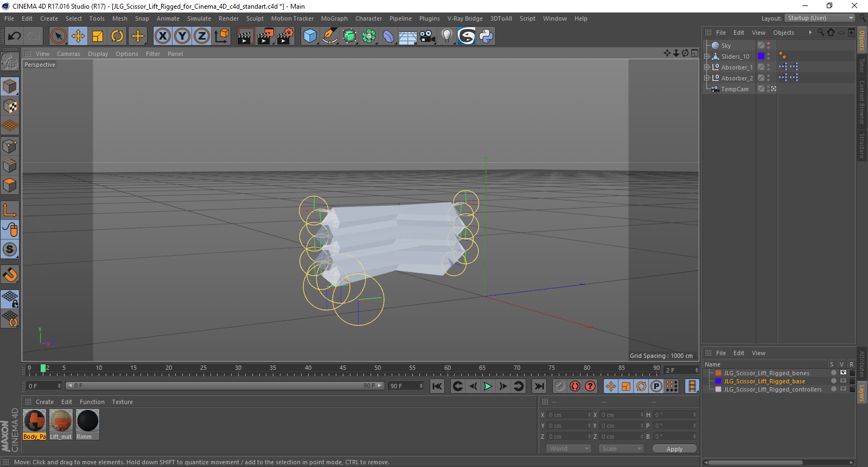Add a camera object
Viewport: 868px width, 467px height.
click(427, 36)
